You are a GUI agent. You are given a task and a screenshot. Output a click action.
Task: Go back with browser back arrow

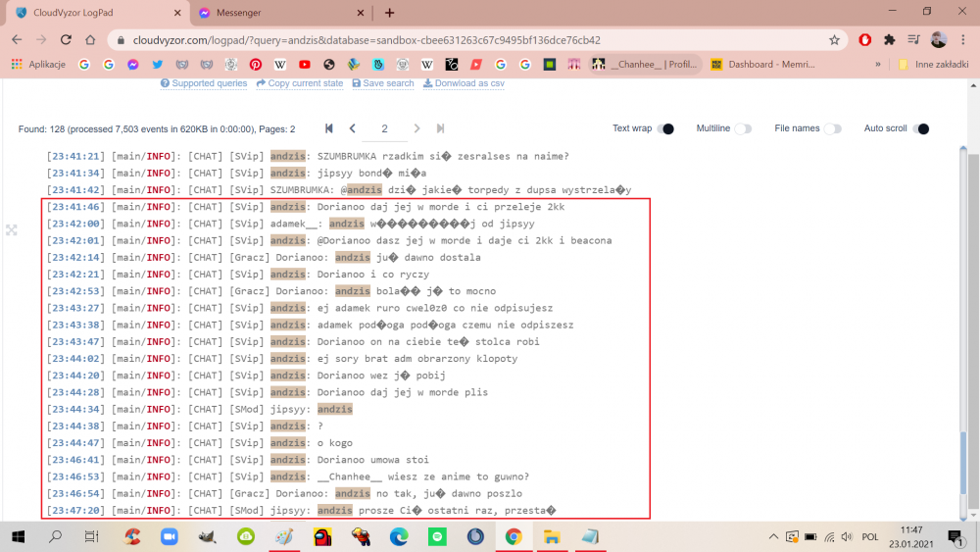(17, 40)
